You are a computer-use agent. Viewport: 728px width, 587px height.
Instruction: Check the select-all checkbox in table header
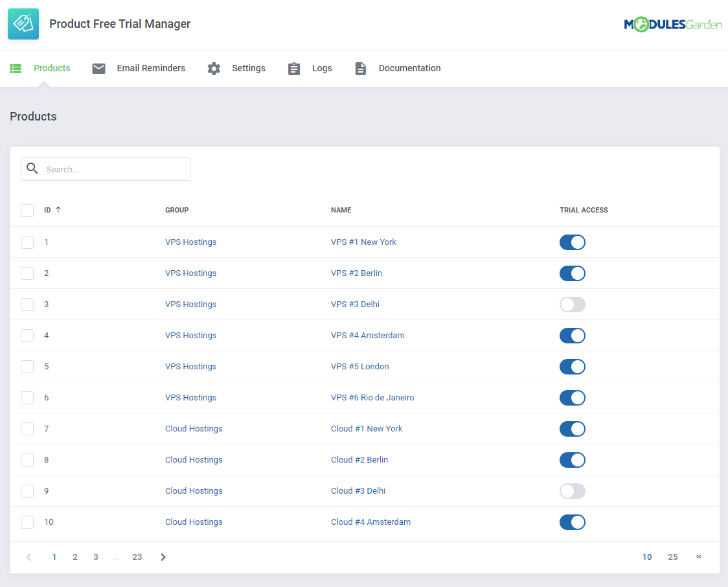[27, 211]
